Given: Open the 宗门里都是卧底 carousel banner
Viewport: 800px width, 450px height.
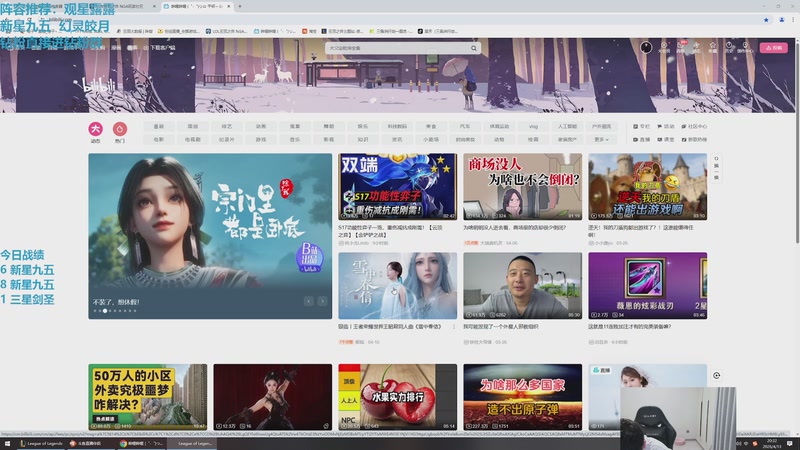Looking at the screenshot, I should pos(210,236).
